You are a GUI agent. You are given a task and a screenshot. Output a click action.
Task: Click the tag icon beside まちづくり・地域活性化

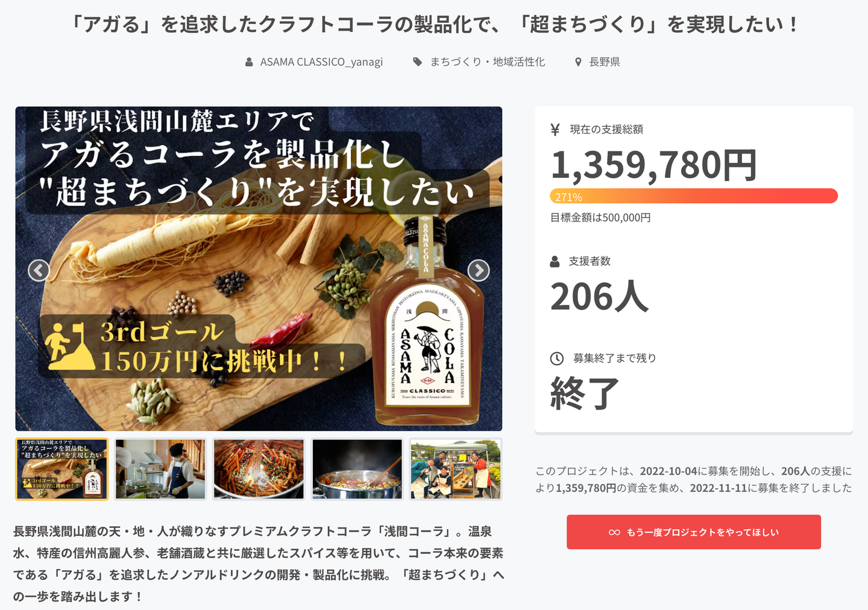[417, 61]
